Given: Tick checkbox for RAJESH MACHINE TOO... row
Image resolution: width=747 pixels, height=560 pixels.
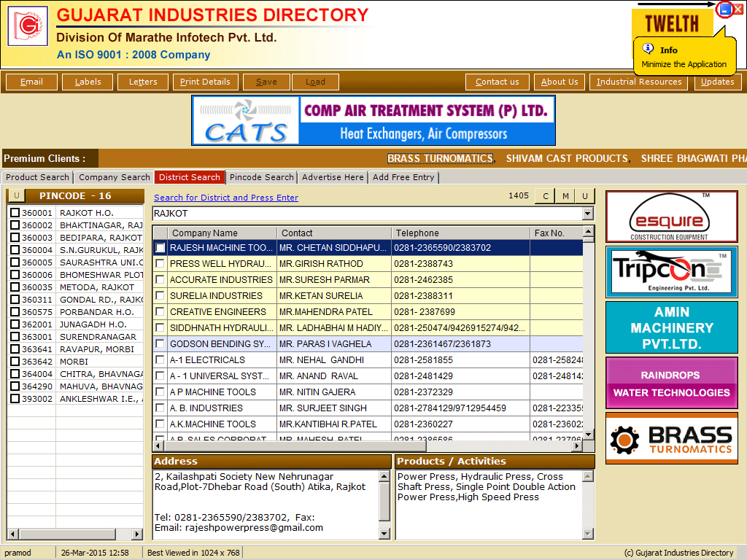Looking at the screenshot, I should pos(160,248).
